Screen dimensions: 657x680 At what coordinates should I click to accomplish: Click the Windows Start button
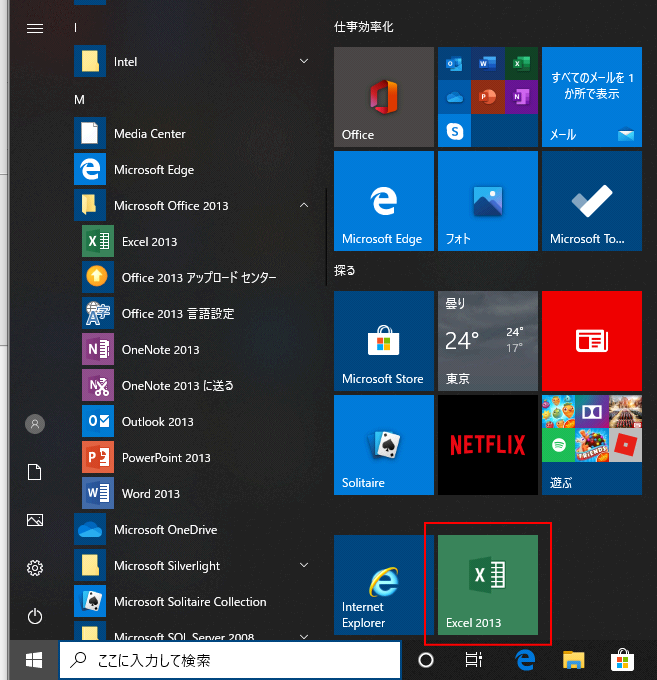[x=34, y=660]
